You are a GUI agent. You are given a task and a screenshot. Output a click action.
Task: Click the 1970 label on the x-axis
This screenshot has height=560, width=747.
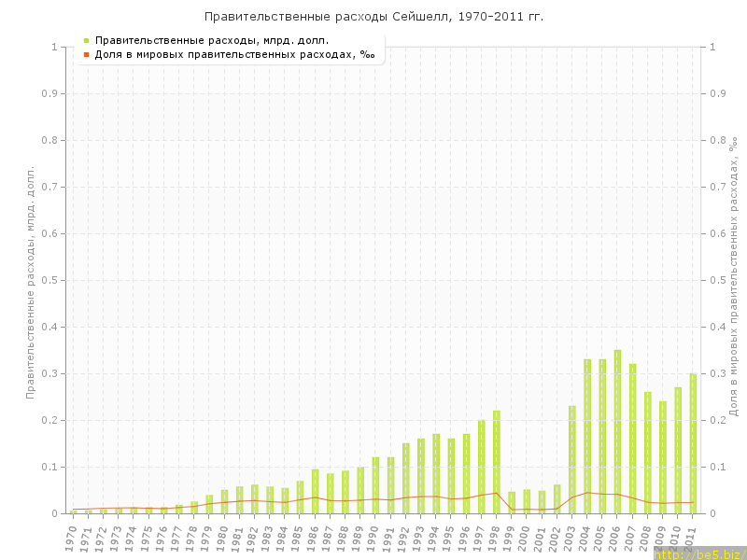(71, 537)
